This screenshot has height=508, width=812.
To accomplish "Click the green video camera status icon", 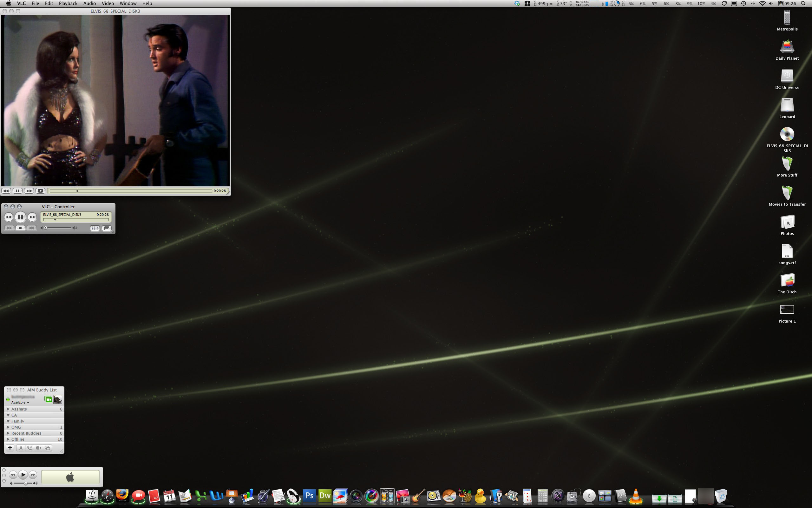I will (x=48, y=399).
